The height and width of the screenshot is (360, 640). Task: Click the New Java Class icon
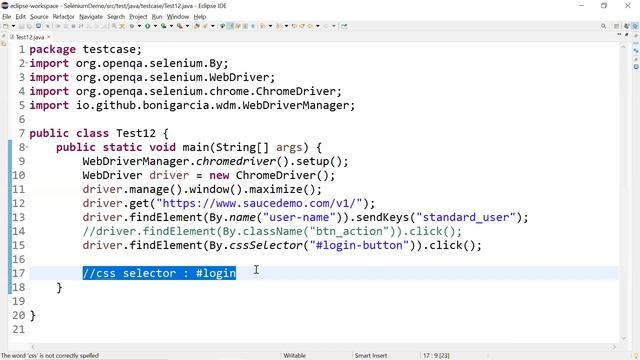click(205, 26)
